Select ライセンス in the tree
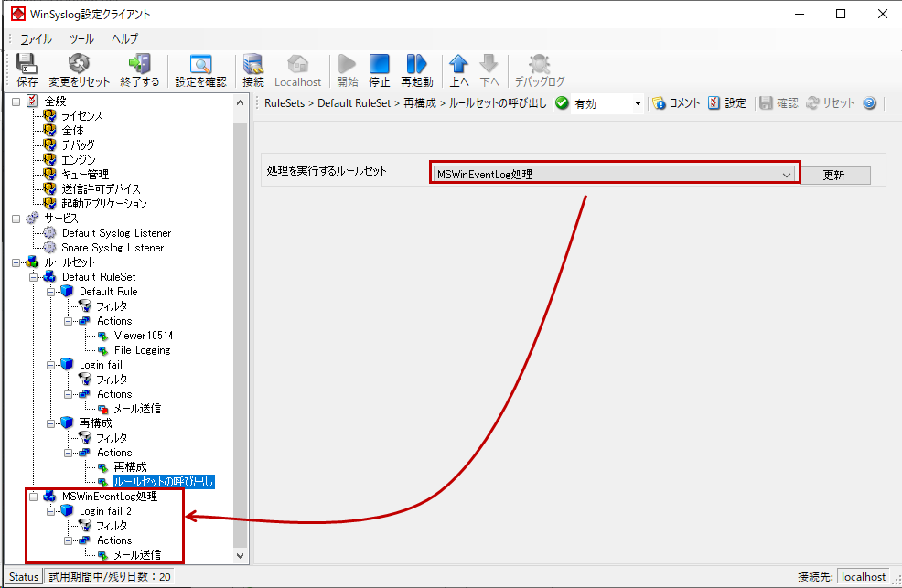Screen dimensions: 902x588 [82, 116]
